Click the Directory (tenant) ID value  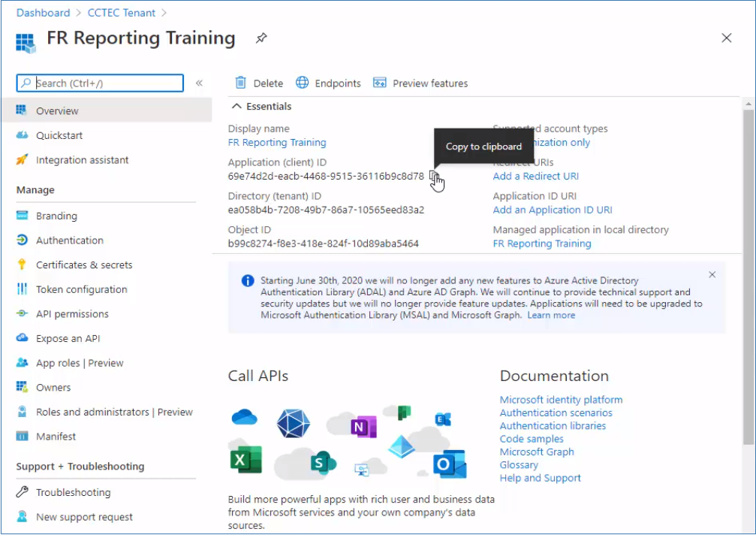click(326, 210)
